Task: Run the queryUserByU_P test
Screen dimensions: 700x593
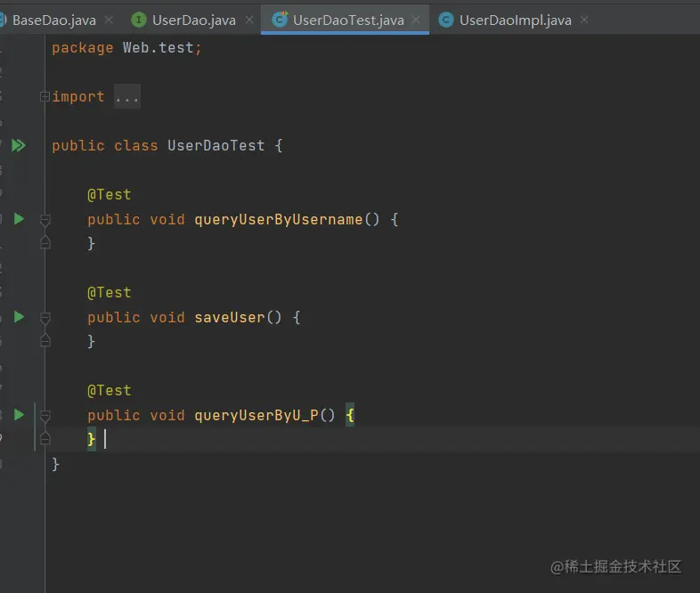Action: (x=19, y=415)
